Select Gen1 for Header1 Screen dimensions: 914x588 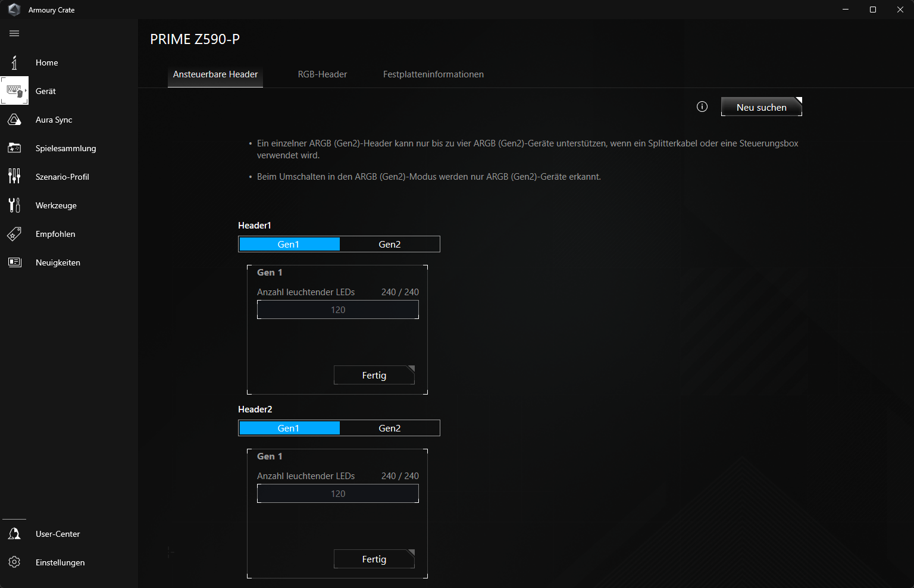pos(289,244)
